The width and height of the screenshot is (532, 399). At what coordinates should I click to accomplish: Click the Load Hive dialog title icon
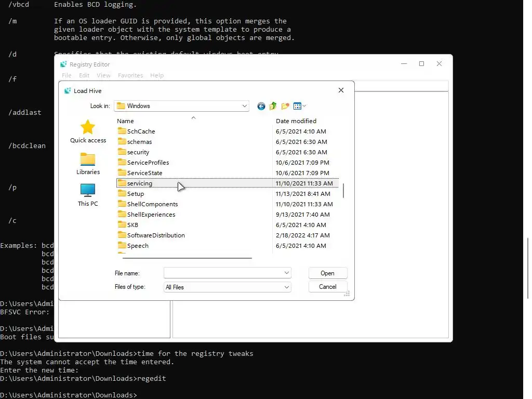coord(68,90)
